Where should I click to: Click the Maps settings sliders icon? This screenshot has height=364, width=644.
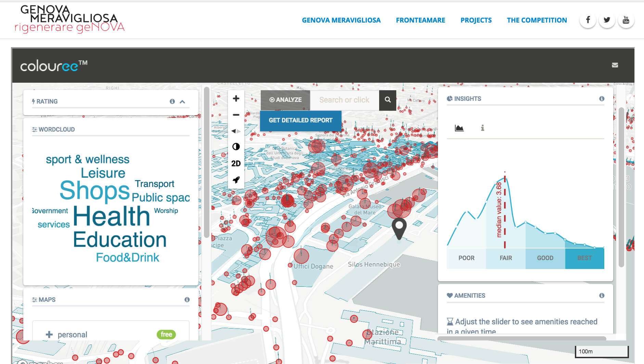tap(35, 300)
